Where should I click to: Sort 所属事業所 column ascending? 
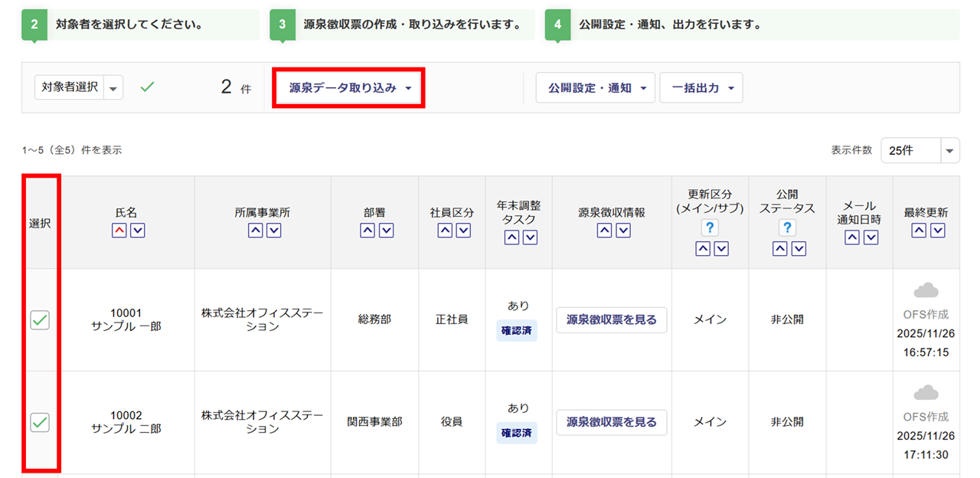point(255,231)
